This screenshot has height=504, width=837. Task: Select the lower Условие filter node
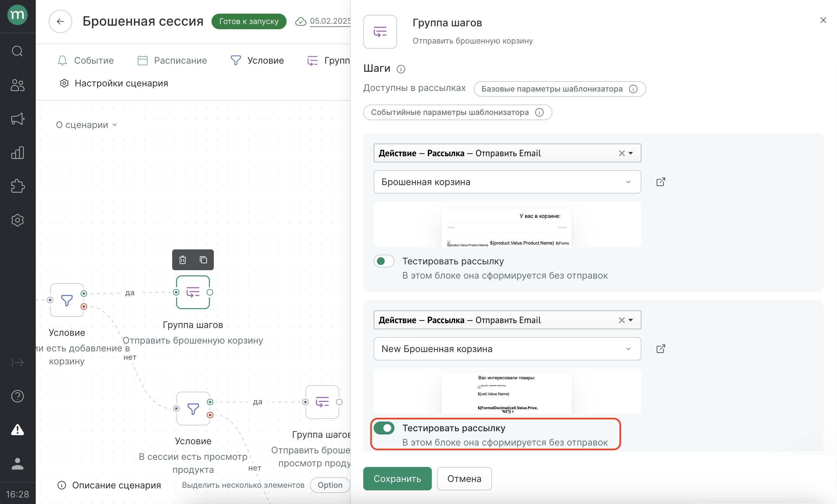click(193, 409)
